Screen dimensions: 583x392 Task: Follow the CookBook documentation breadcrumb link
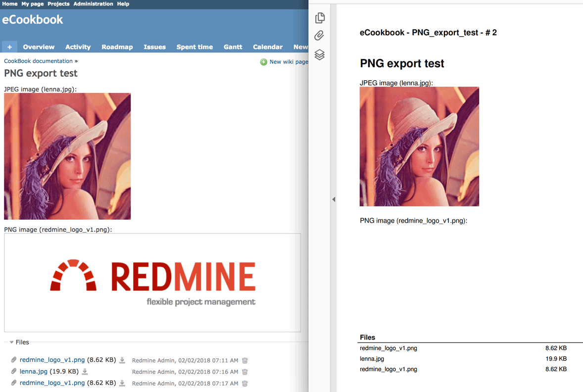[x=38, y=61]
